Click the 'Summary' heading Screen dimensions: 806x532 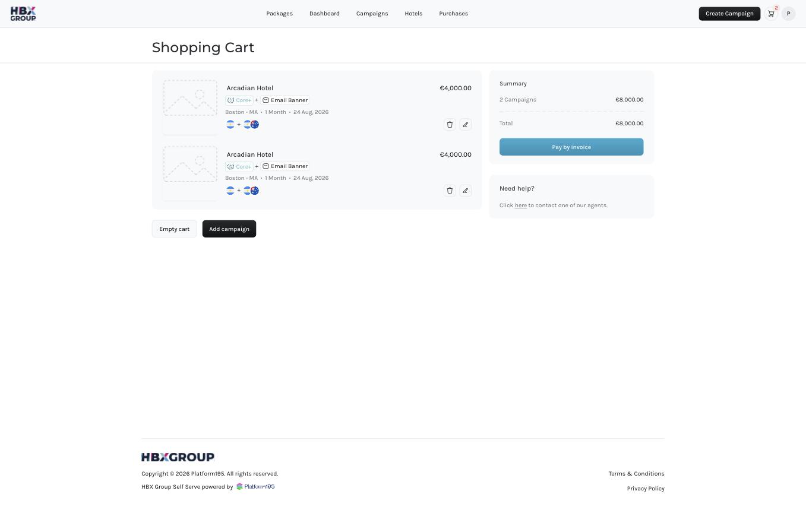tap(513, 84)
